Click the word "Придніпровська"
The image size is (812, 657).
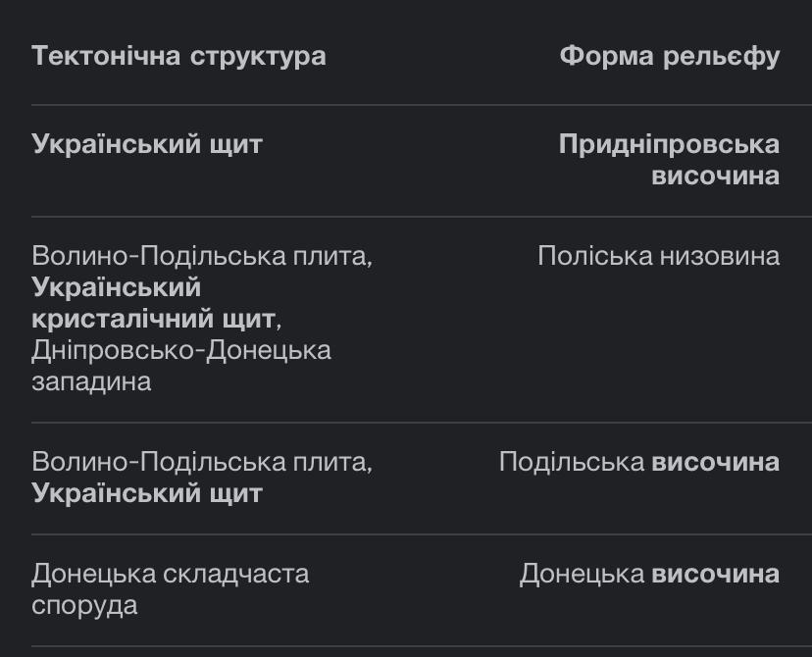[x=670, y=144]
